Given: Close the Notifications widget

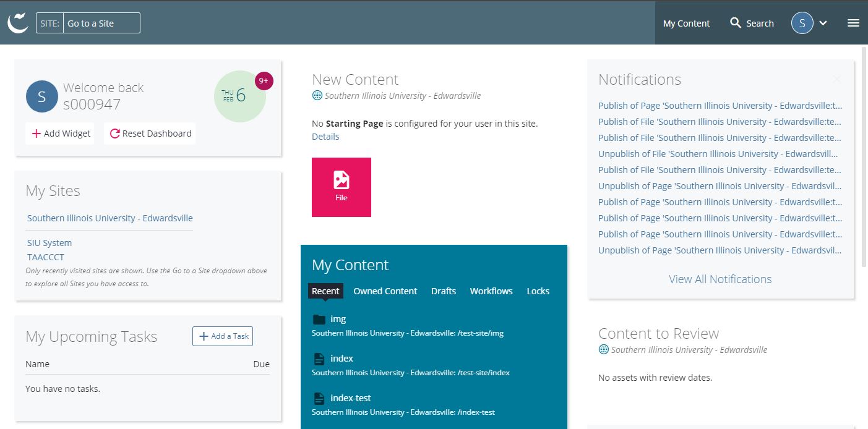Looking at the screenshot, I should [837, 79].
